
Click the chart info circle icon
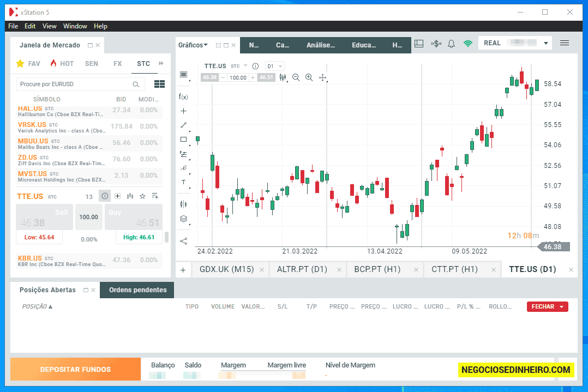[255, 66]
